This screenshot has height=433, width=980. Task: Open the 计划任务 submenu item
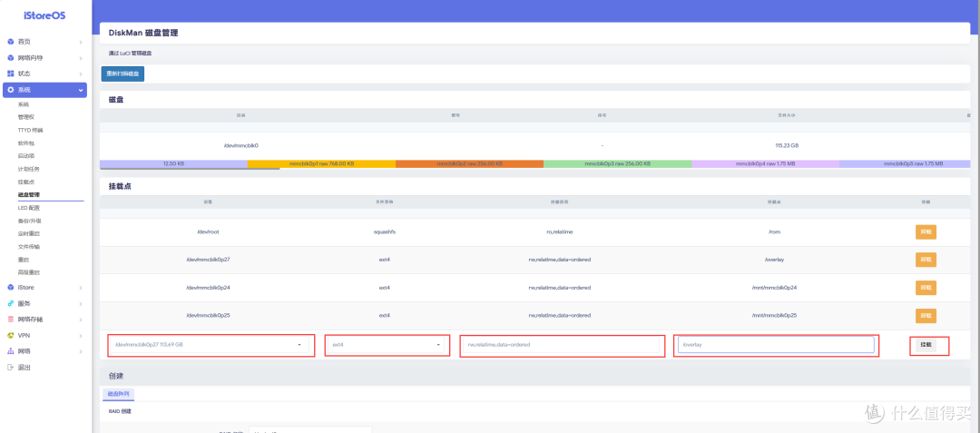point(28,169)
